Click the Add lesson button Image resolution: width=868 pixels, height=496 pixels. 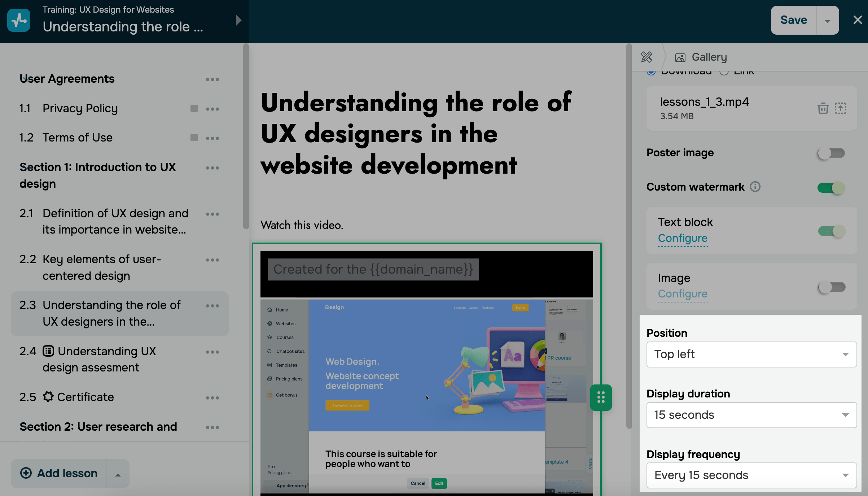[59, 473]
